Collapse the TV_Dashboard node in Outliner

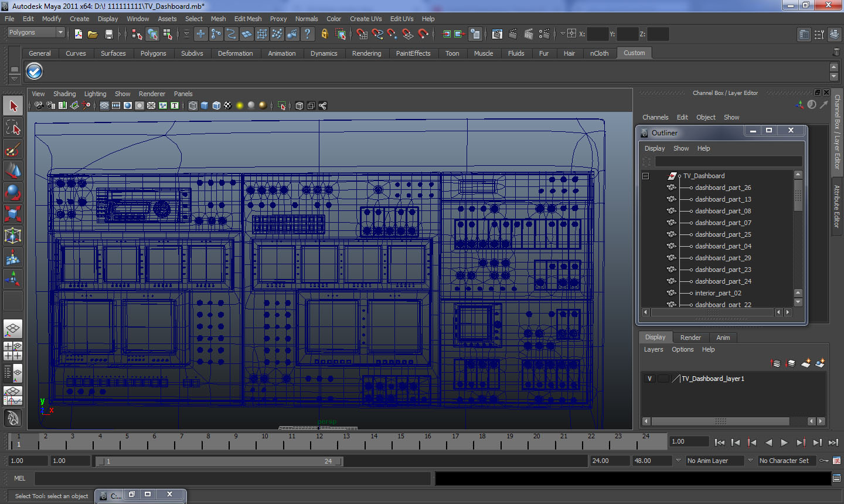pos(645,176)
